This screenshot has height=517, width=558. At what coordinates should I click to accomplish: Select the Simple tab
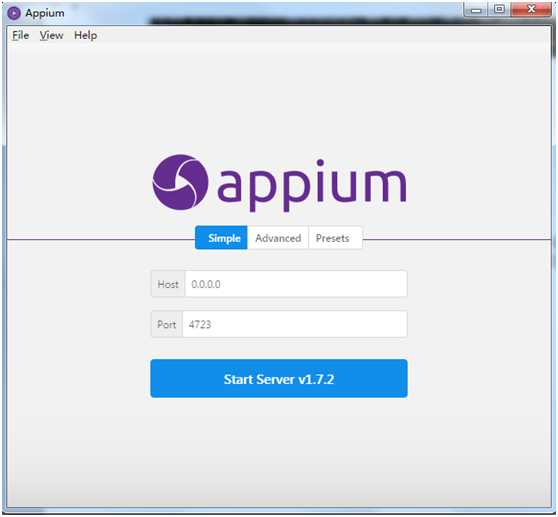(x=221, y=238)
